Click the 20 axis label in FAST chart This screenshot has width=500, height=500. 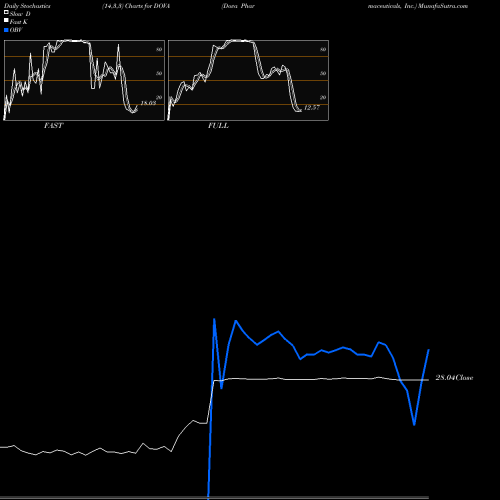pyautogui.click(x=159, y=97)
